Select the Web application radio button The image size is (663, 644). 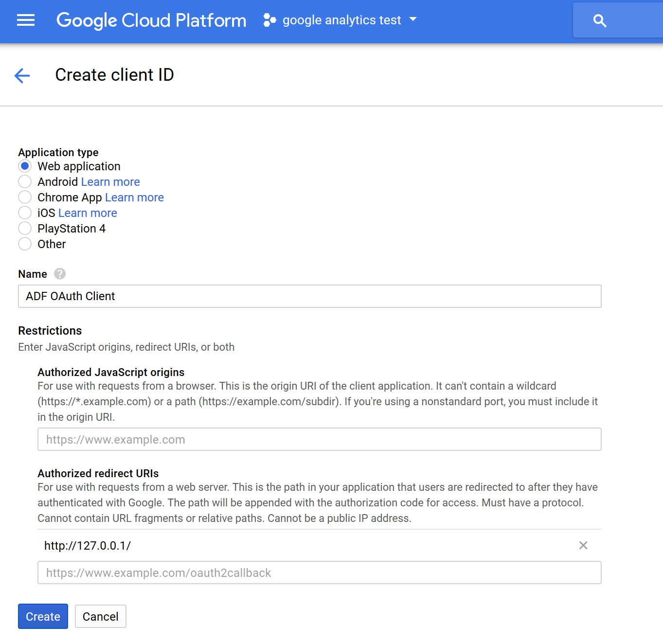click(25, 166)
